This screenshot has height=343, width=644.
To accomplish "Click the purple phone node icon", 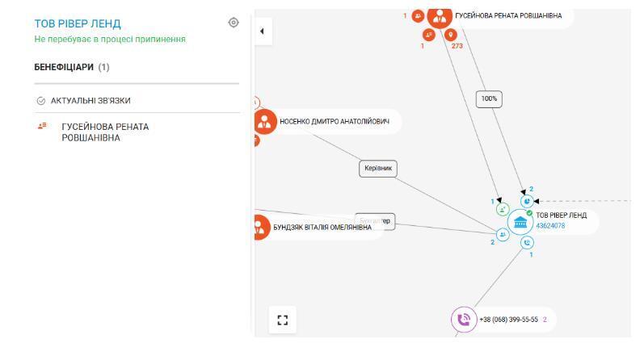I will (x=464, y=319).
